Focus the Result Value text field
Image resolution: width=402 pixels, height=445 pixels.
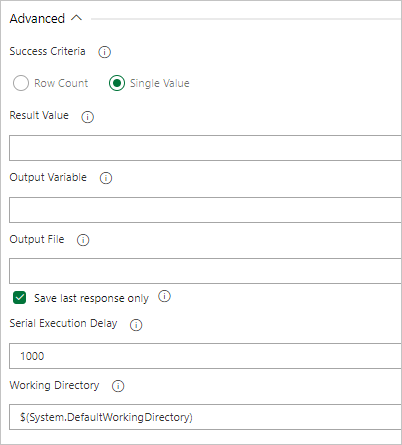click(x=205, y=148)
